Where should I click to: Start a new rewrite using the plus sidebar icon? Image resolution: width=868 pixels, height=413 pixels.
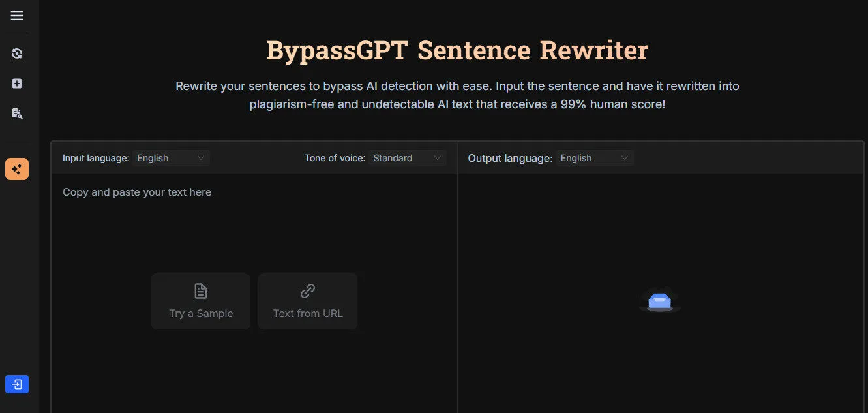(16, 83)
